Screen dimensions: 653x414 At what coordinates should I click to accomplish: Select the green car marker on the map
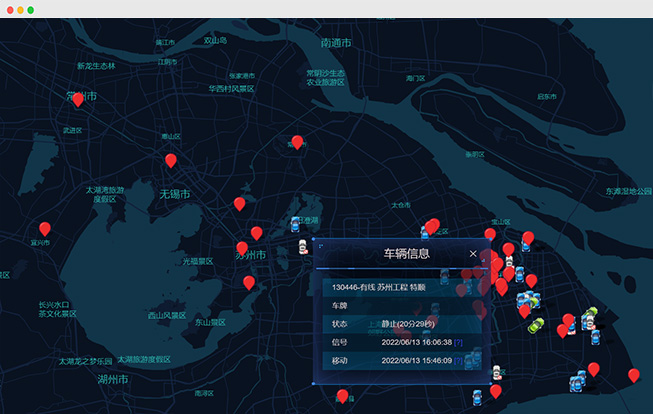point(535,326)
